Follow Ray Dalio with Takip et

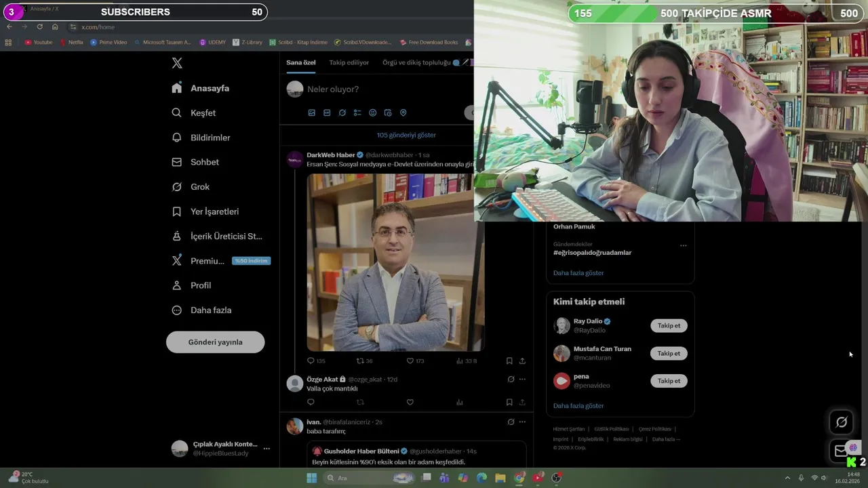(669, 326)
